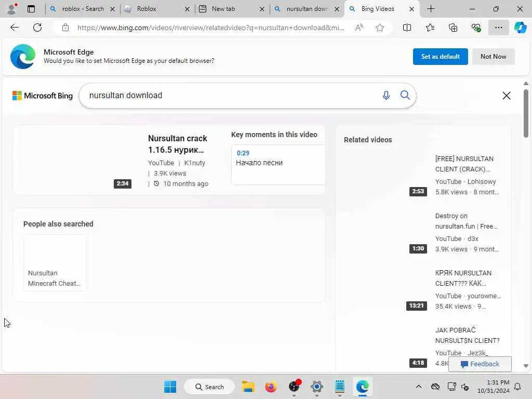
Task: Click scrollbar down arrow
Action: (526, 366)
